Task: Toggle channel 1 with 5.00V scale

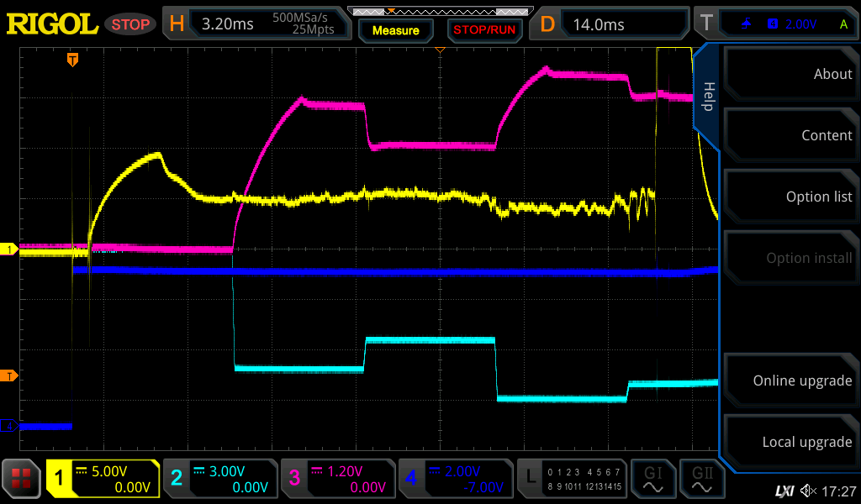Action: click(103, 479)
